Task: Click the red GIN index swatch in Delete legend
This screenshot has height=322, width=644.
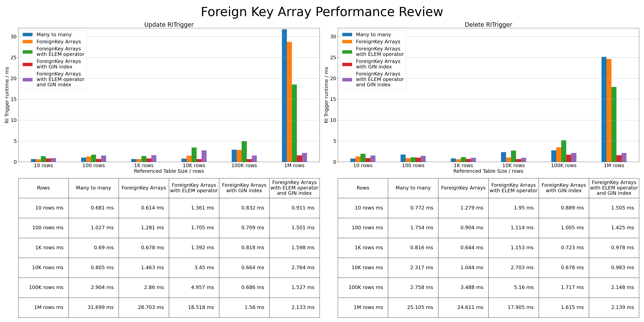Action: point(347,64)
